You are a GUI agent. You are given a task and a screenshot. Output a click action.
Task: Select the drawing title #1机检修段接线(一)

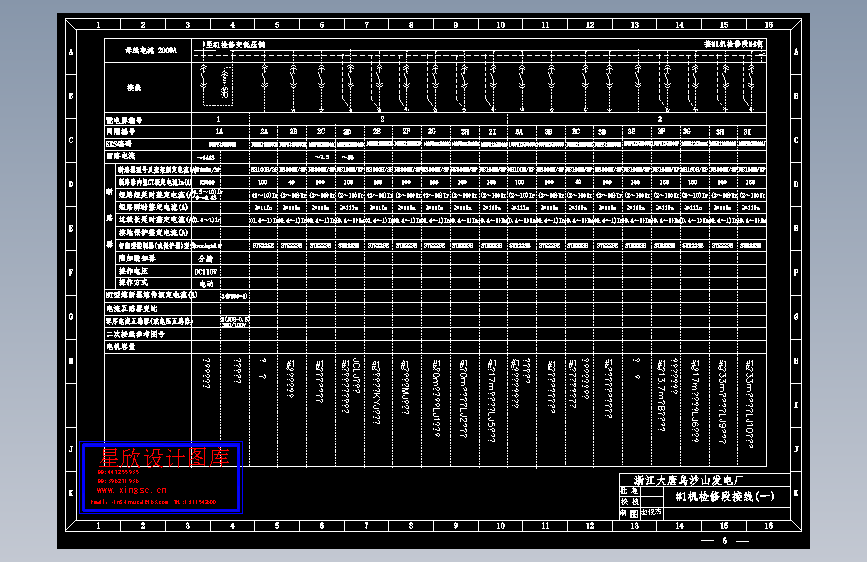[x=725, y=496]
